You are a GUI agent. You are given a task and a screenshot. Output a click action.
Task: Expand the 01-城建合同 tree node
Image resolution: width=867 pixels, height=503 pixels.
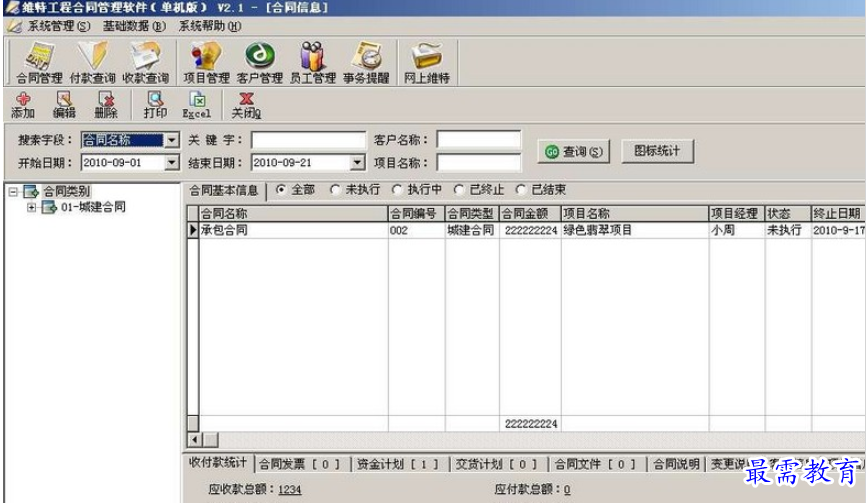pyautogui.click(x=32, y=207)
